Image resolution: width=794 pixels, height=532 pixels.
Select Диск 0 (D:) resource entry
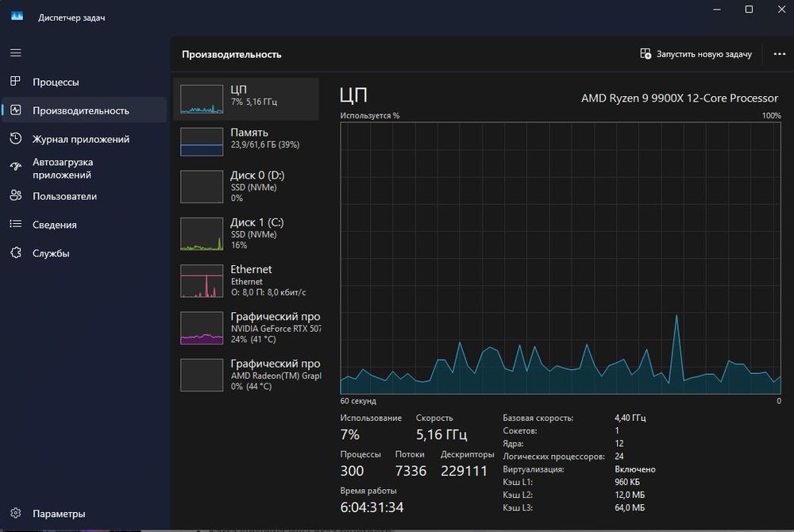(246, 187)
